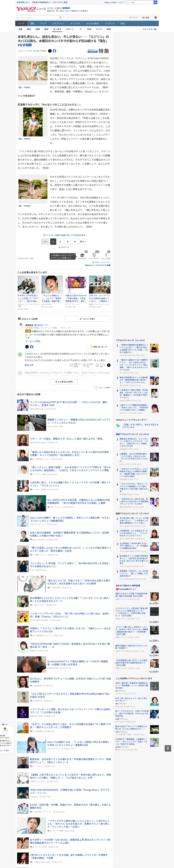Open the 速報 navigation tab

click(x=32, y=24)
